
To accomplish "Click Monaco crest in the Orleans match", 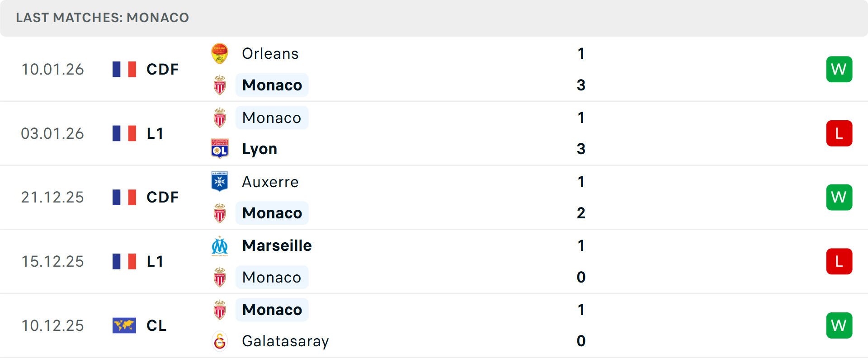I will click(x=220, y=85).
